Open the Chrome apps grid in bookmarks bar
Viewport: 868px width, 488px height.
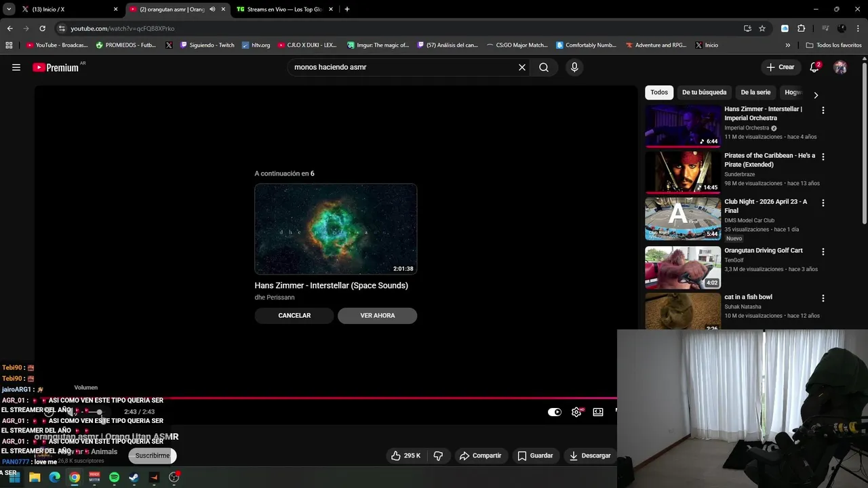(x=9, y=45)
